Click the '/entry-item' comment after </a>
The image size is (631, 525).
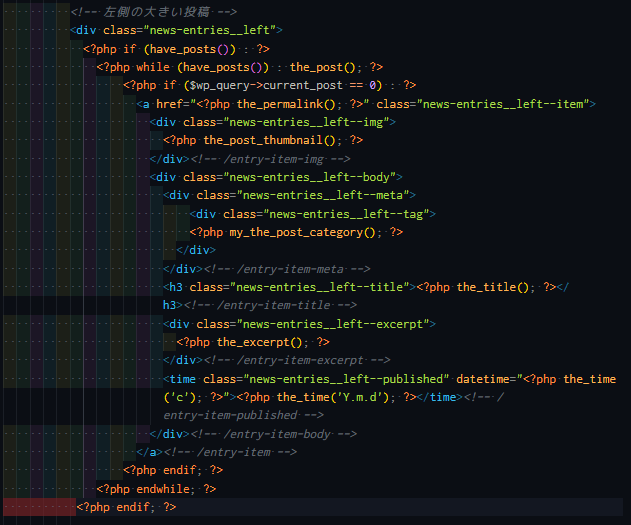[230, 452]
